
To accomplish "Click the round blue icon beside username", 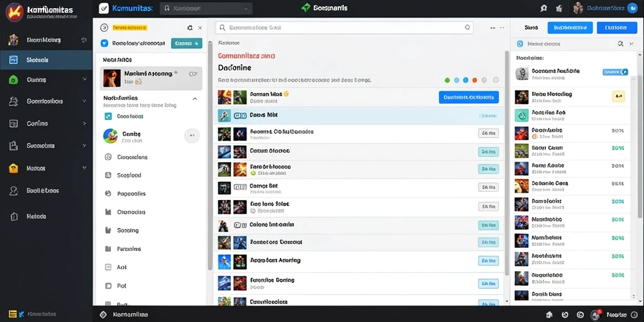I will click(633, 8).
